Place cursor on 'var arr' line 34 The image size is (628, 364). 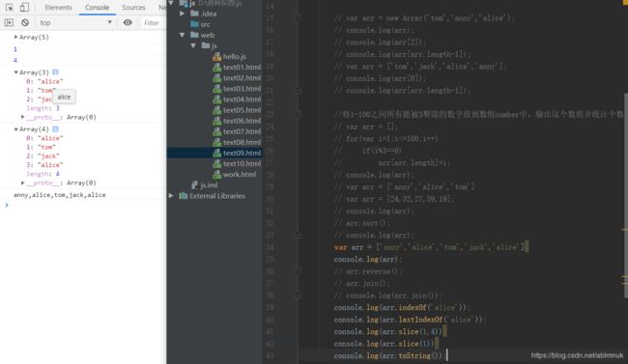coord(431,247)
